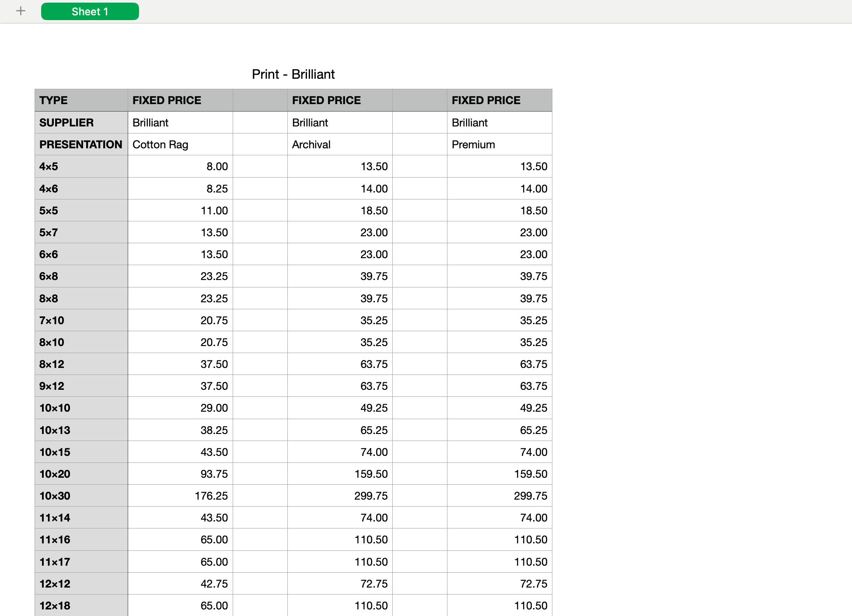Select the Archival presentation cell
The height and width of the screenshot is (616, 852).
339,144
